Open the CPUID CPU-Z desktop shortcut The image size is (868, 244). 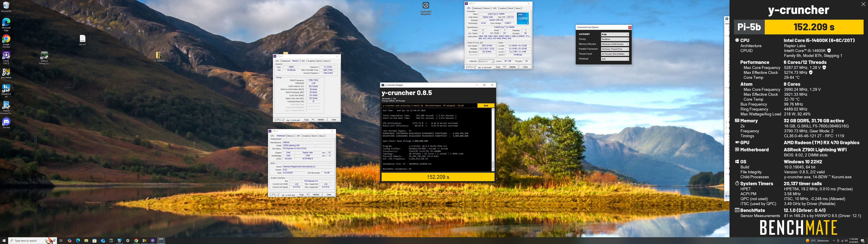pos(6,58)
